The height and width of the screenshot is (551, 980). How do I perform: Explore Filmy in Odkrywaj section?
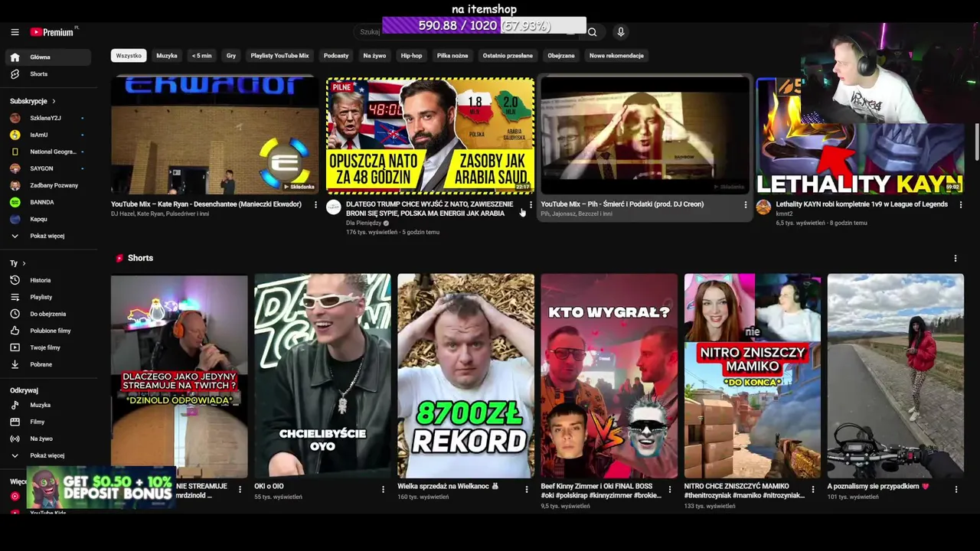(x=48, y=422)
